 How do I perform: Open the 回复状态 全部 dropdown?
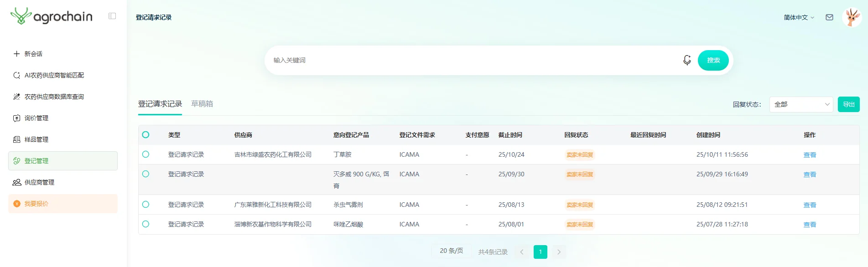click(x=801, y=104)
